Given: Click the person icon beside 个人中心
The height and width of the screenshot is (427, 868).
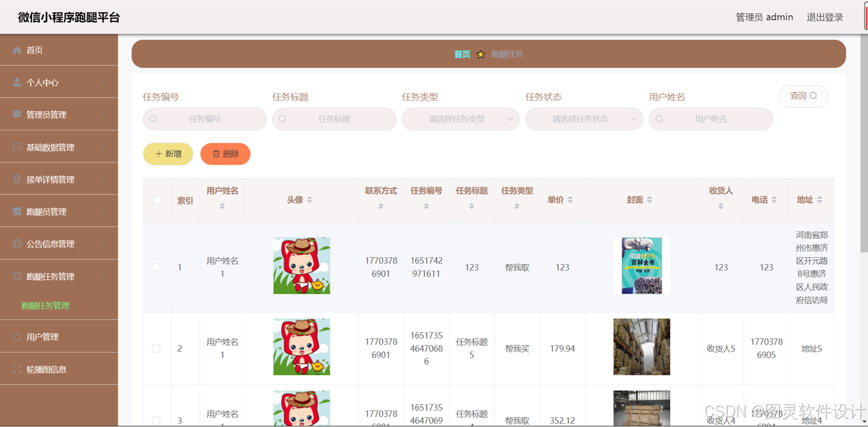Looking at the screenshot, I should [x=17, y=82].
